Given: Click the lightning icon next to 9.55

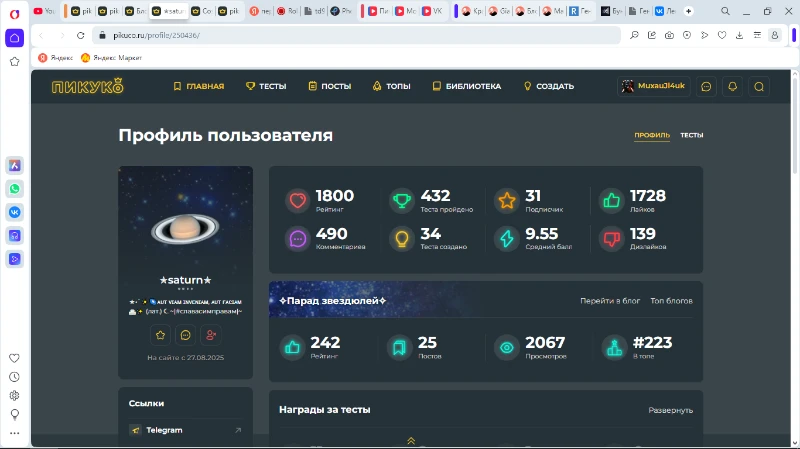Looking at the screenshot, I should pos(507,238).
